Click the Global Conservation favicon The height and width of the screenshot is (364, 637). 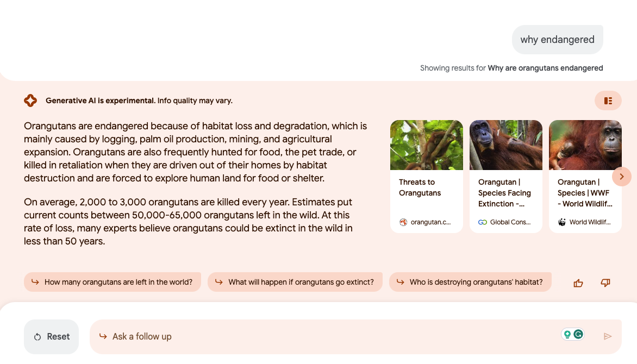482,222
